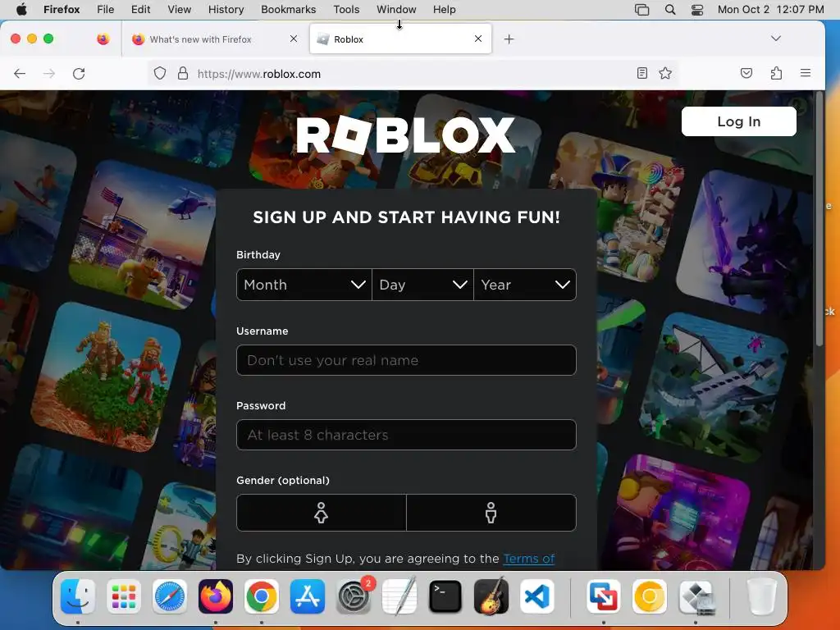Open the Firefox app menu in menu bar
The width and height of the screenshot is (840, 630).
pyautogui.click(x=62, y=10)
